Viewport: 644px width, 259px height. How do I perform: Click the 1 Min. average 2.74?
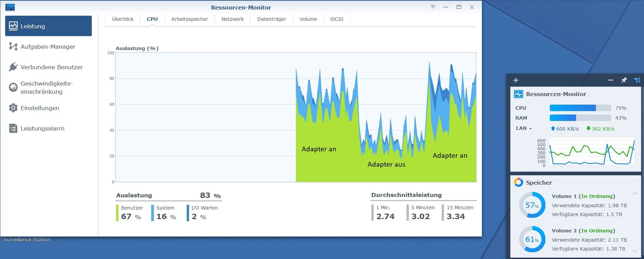[385, 216]
